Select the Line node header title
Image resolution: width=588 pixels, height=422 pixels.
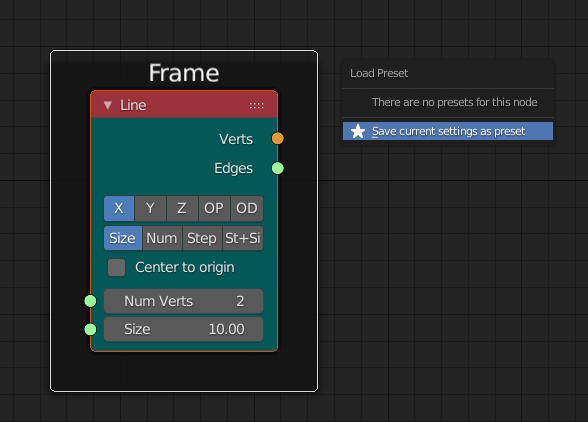click(x=133, y=105)
